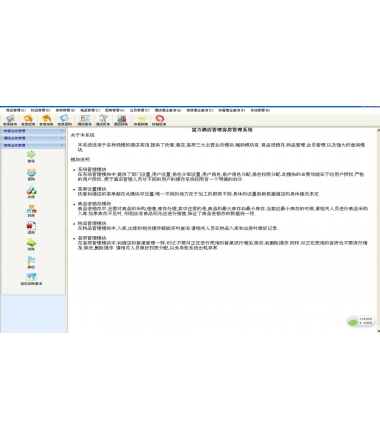Open the 系统管理 menu at the right
Screen dimensions: 380x441
click(x=260, y=110)
